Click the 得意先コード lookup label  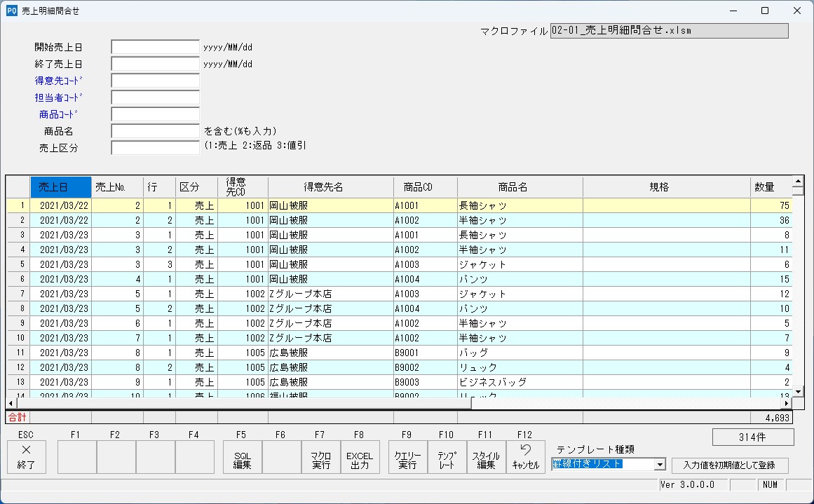coord(58,81)
